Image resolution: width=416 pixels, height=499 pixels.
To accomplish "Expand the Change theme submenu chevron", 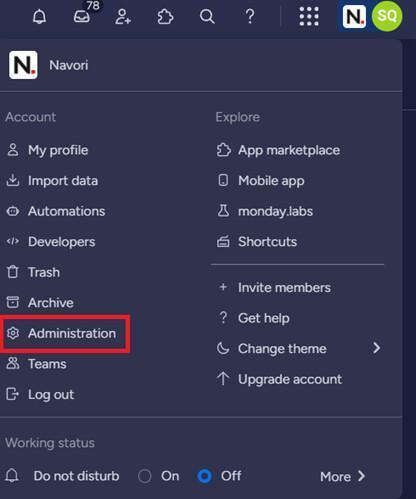I will coord(377,348).
